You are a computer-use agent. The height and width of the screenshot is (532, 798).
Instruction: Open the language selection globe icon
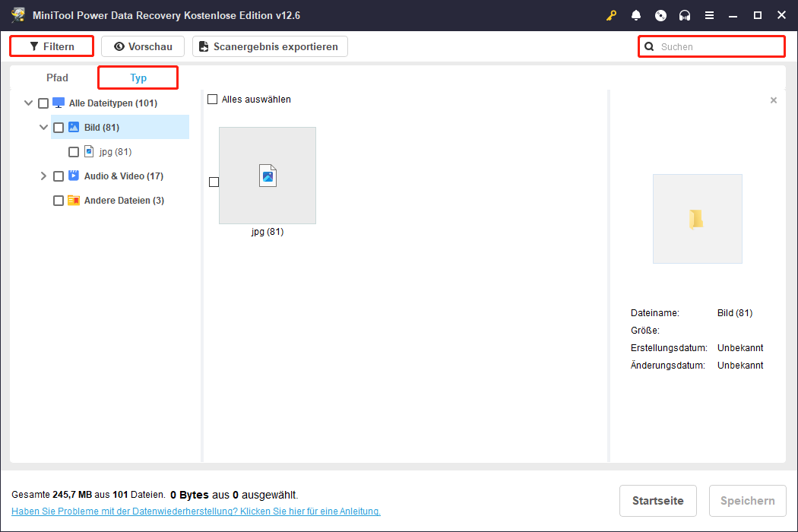660,15
